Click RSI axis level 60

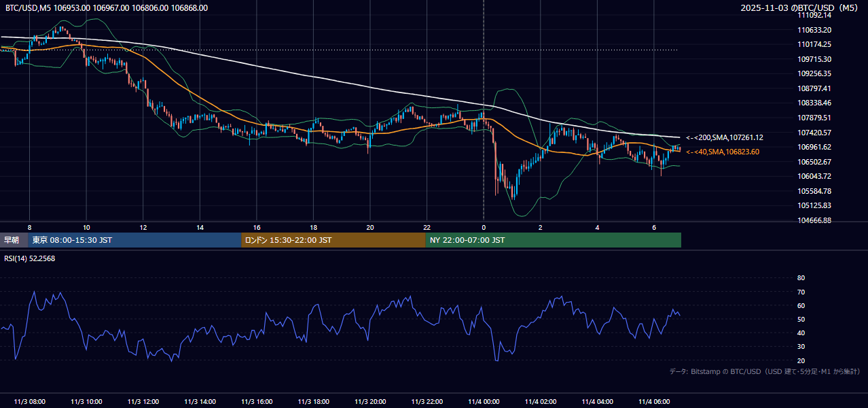coord(801,305)
